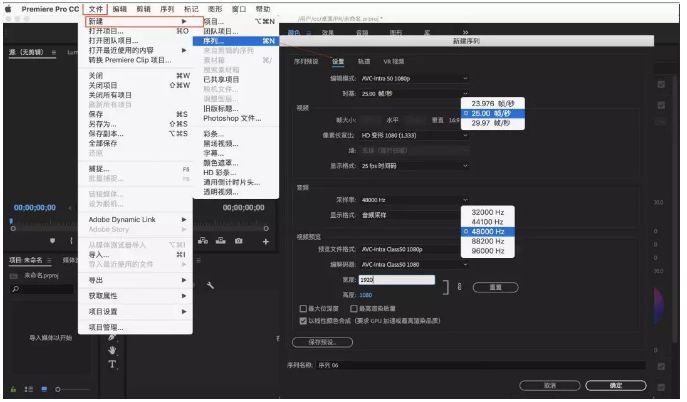Open the 预览文件格式 AVC-Intra Class50 1080p dropdown

(414, 250)
